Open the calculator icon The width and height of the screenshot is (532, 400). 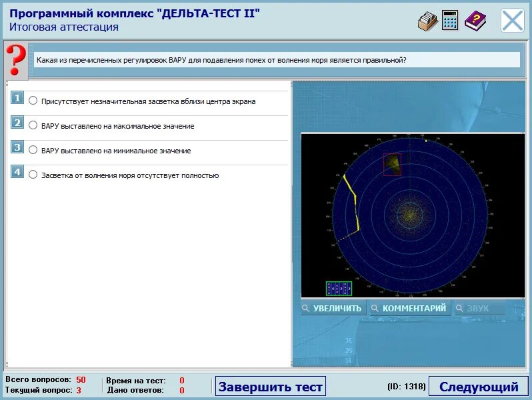[x=450, y=21]
